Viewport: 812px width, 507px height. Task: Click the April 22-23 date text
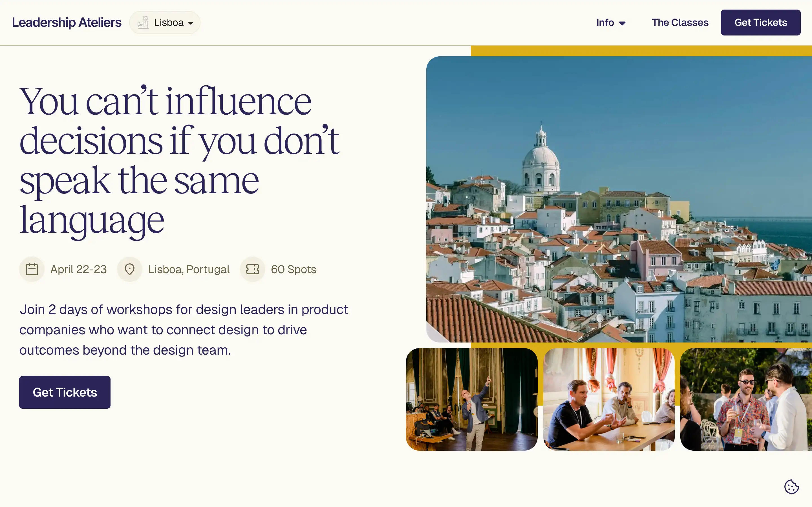click(78, 269)
